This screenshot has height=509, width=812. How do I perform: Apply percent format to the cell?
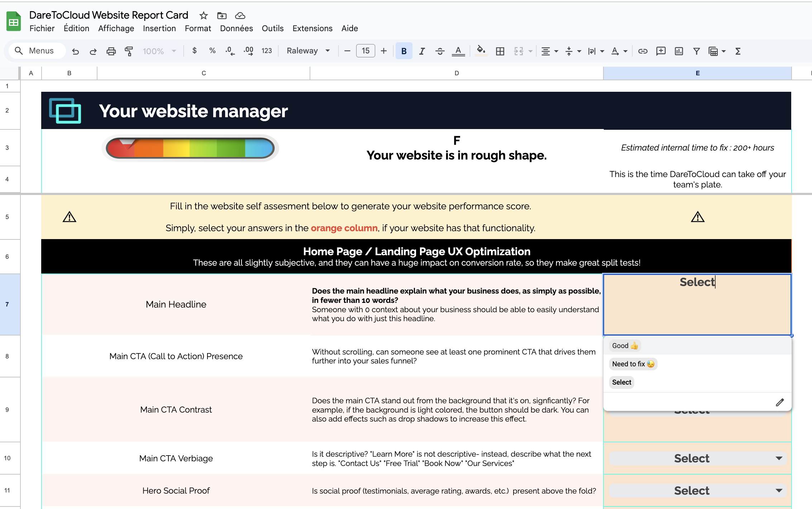point(212,51)
